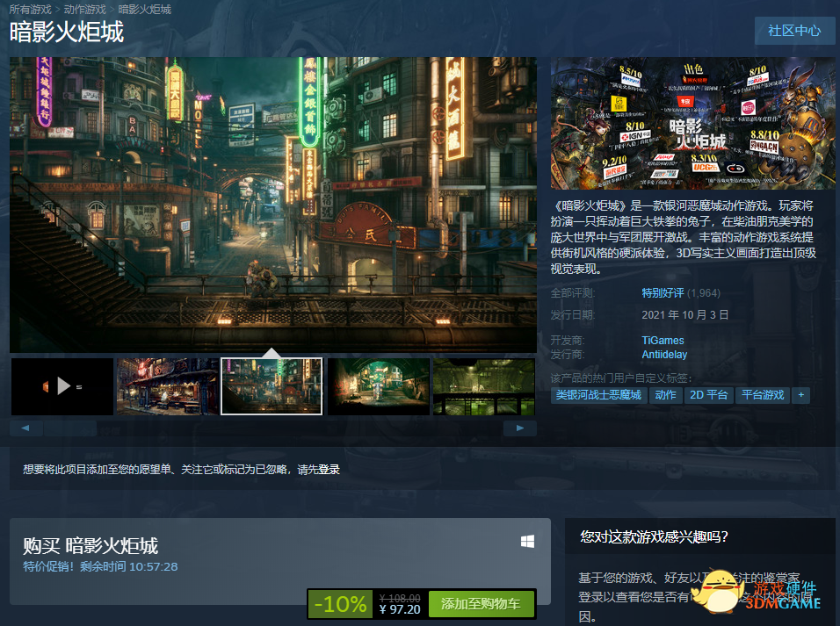Select the 动作 tag

click(x=665, y=395)
